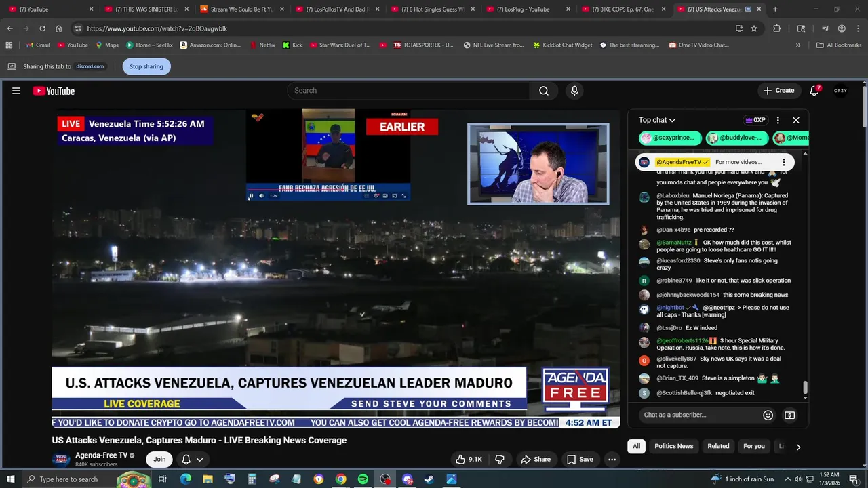
Task: Go to YouTube home via the logo
Action: tap(54, 91)
